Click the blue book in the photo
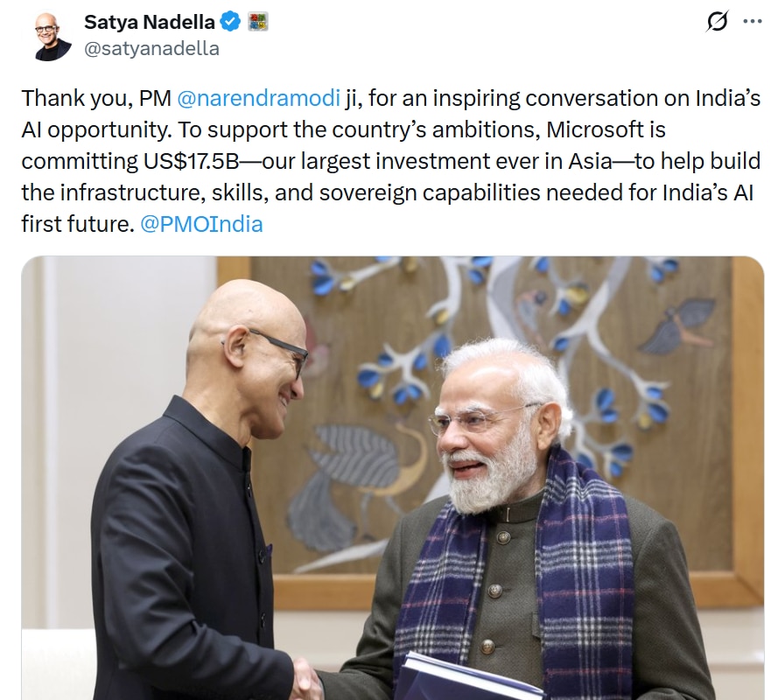The height and width of the screenshot is (700, 771). 464,681
